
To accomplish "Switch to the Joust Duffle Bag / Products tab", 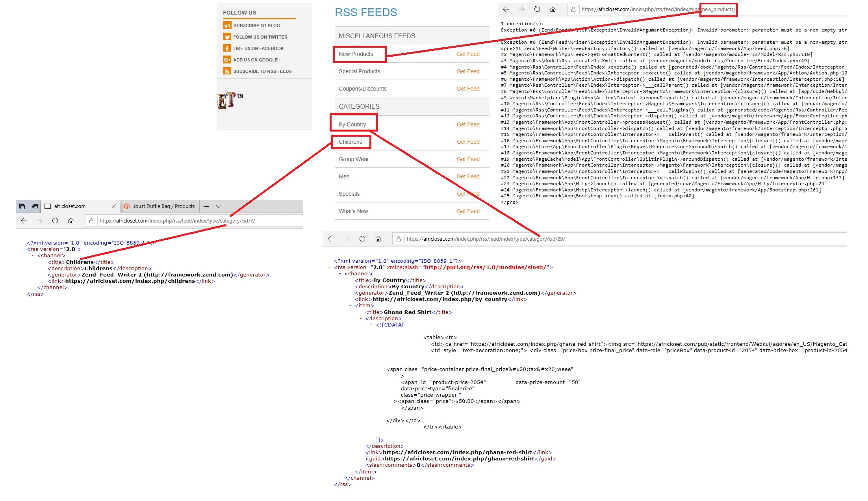I will point(160,206).
